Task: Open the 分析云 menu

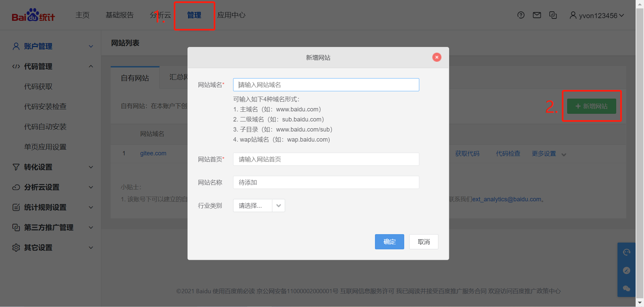Action: point(161,15)
